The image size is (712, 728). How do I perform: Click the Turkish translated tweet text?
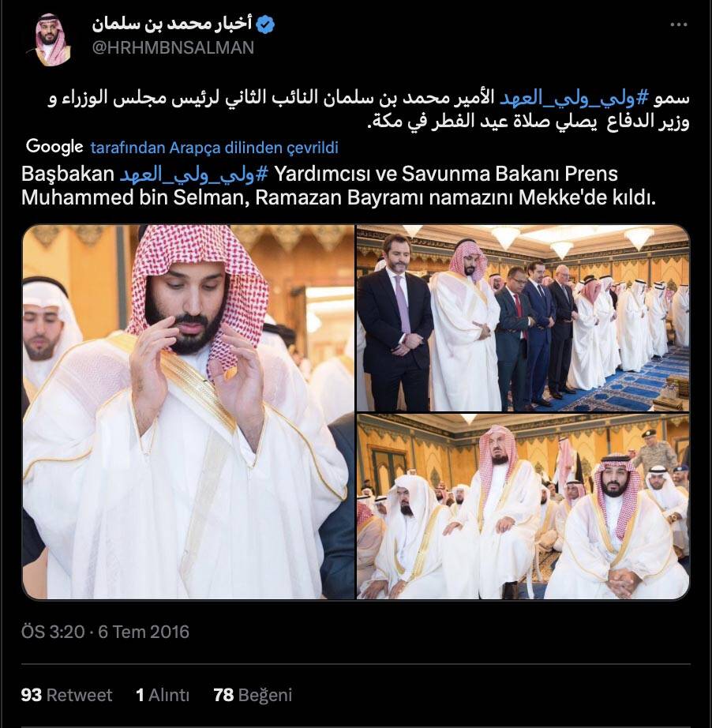pyautogui.click(x=339, y=186)
